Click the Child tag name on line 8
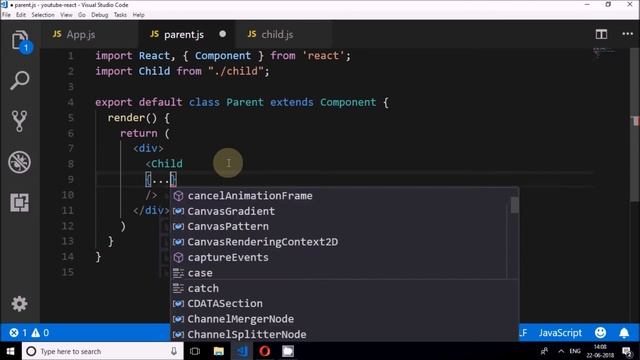Viewport: 640px width, 360px height. coord(167,164)
